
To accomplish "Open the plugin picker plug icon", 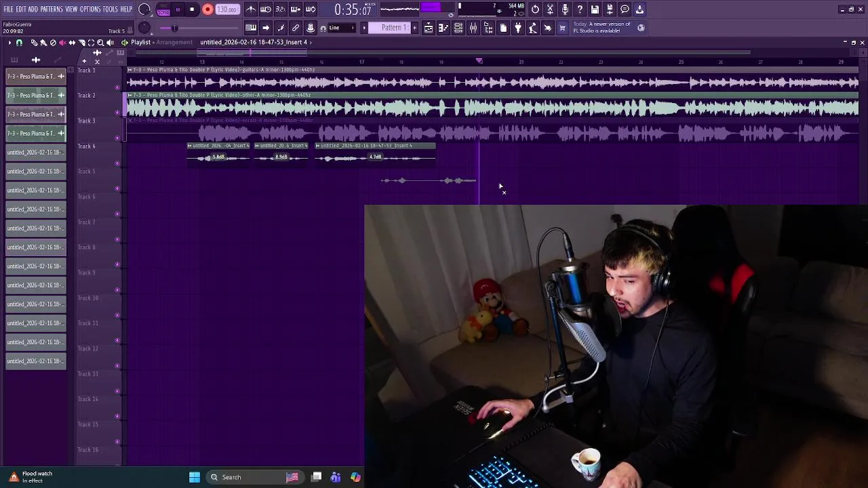I will point(518,28).
